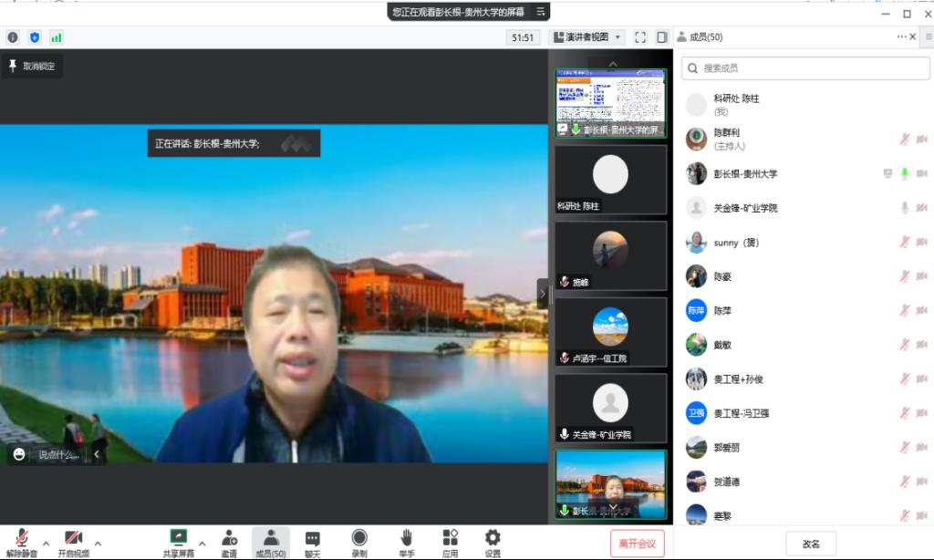Screen dimensions: 934x560
Task: Open the chat icon
Action: (x=312, y=538)
